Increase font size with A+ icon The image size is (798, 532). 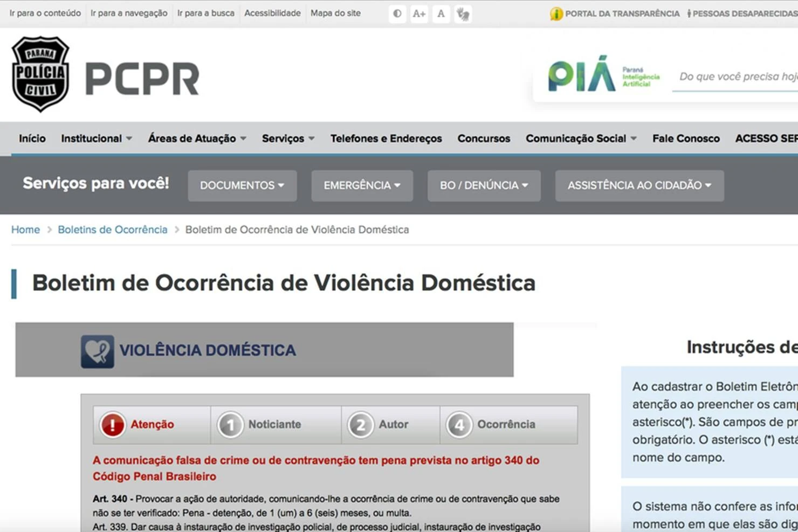coord(419,13)
